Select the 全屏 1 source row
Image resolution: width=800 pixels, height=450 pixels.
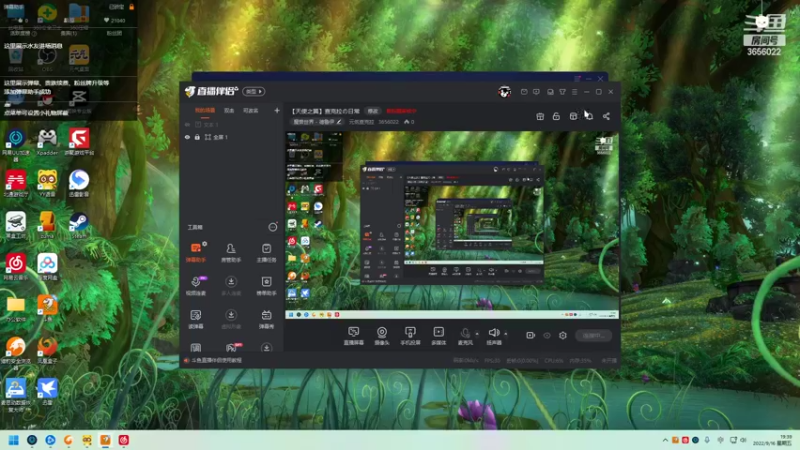pos(232,137)
